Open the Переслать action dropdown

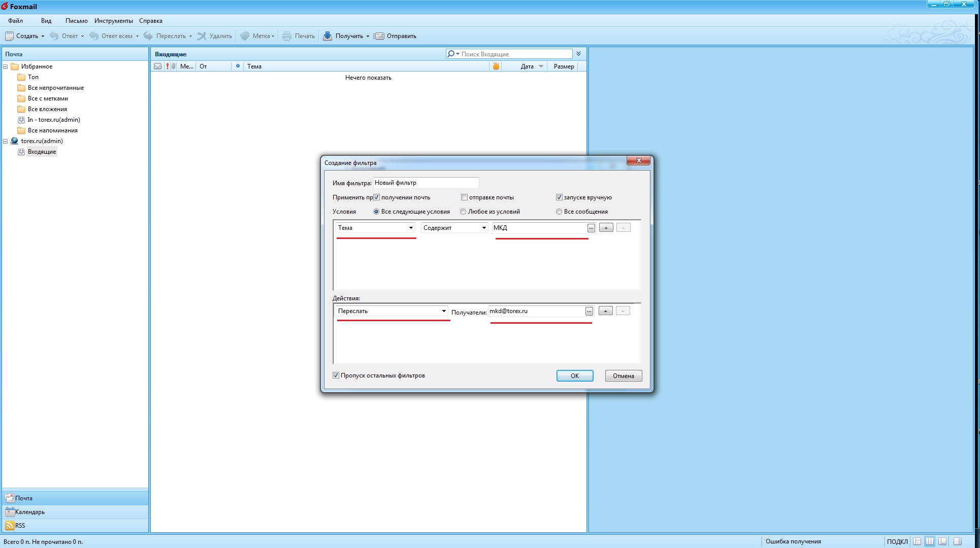click(444, 311)
